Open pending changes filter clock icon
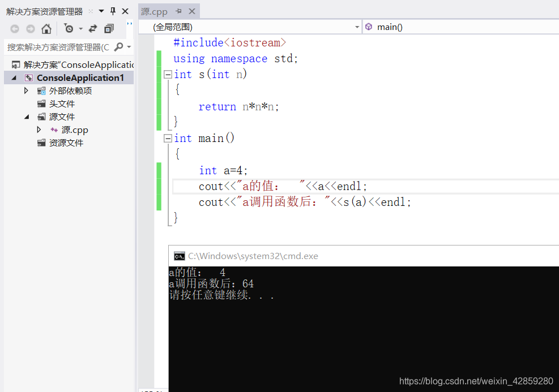The height and width of the screenshot is (392, 559). click(x=69, y=28)
